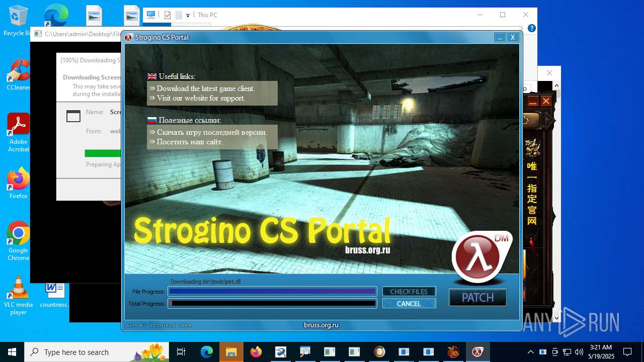
Task: Click the Half-Life lambda title bar icon
Action: pyautogui.click(x=129, y=37)
